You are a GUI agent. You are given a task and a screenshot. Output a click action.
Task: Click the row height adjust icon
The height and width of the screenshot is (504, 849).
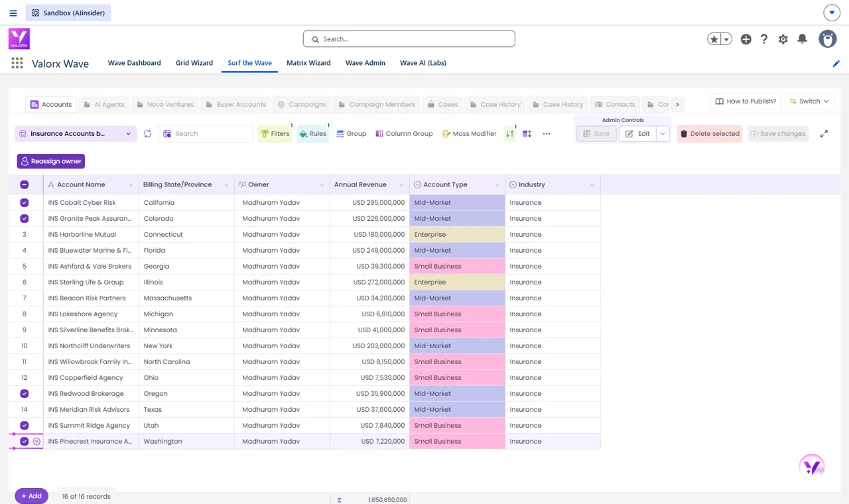[527, 133]
